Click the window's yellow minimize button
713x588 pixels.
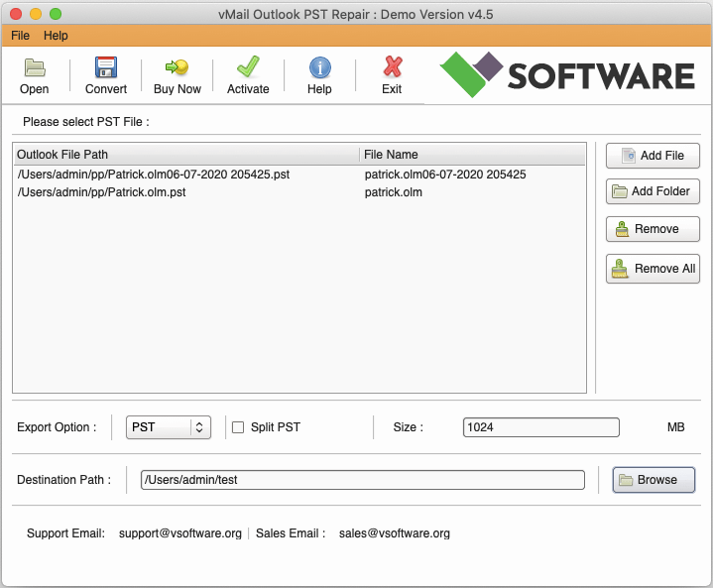pos(36,14)
